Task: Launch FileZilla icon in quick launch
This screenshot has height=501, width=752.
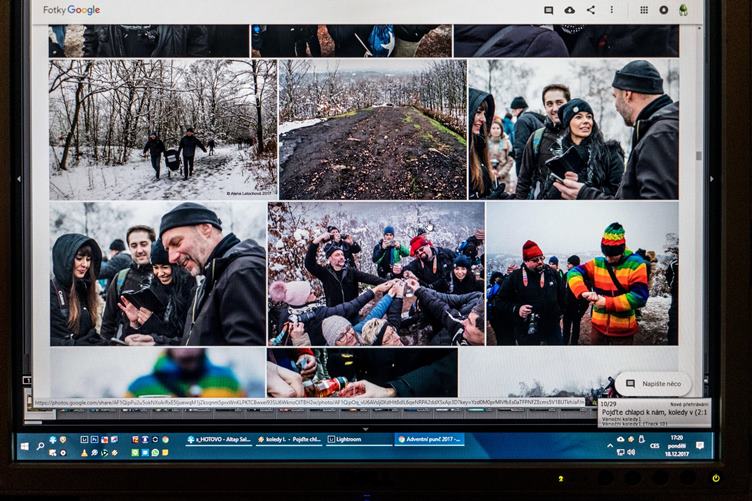Action: click(x=135, y=440)
